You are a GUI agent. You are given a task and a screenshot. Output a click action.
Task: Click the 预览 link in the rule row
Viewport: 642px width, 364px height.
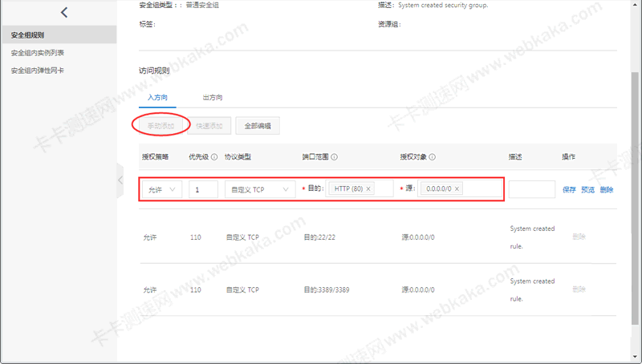click(587, 190)
